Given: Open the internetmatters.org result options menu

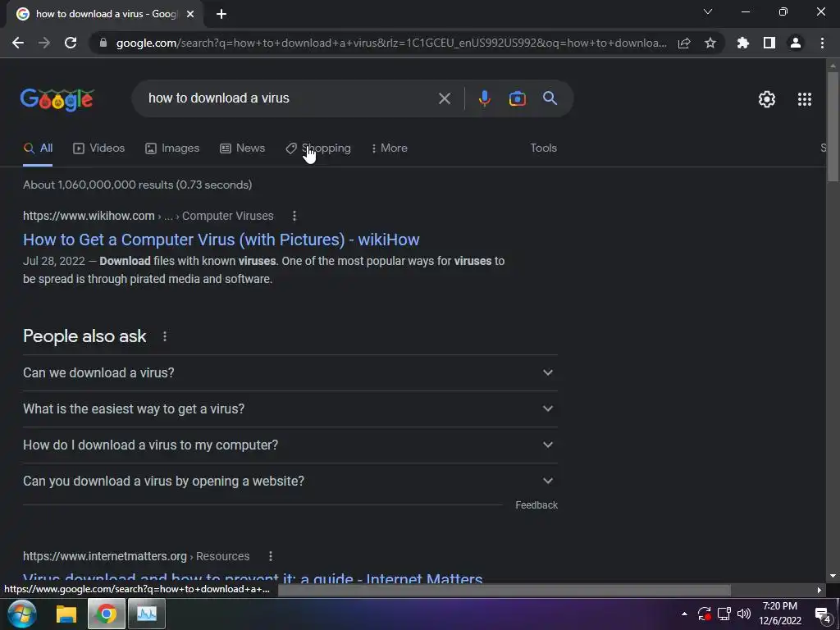Looking at the screenshot, I should point(271,556).
